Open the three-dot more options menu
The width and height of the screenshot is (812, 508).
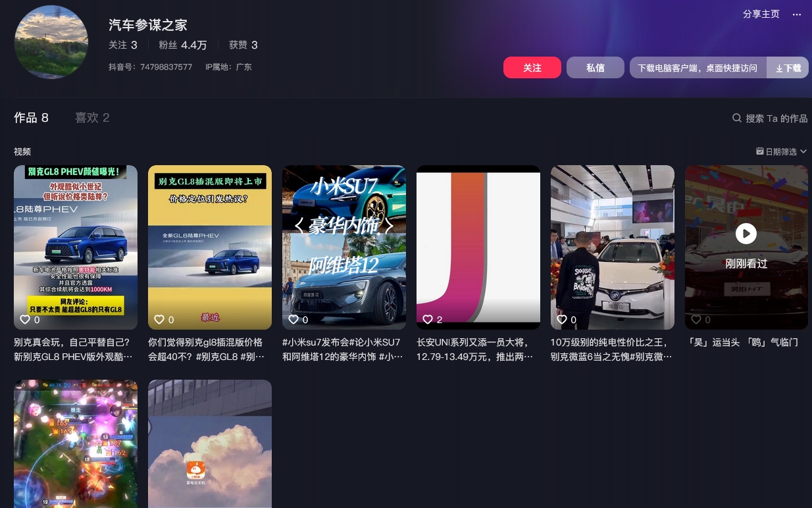[797, 14]
